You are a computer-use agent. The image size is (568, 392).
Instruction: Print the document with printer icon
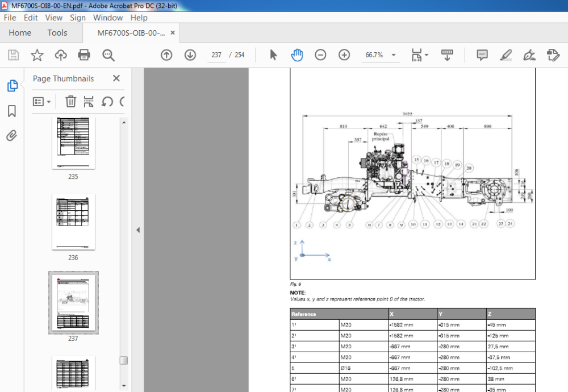point(84,55)
